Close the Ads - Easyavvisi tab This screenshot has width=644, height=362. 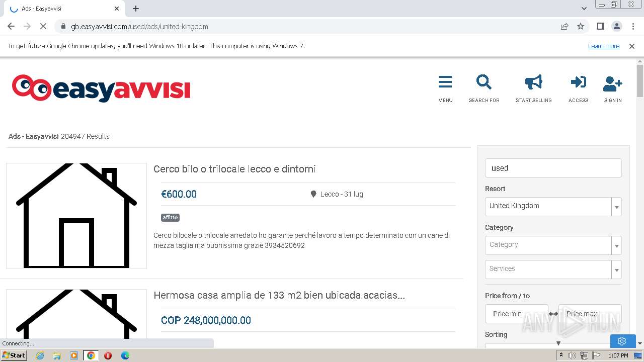[x=117, y=9]
